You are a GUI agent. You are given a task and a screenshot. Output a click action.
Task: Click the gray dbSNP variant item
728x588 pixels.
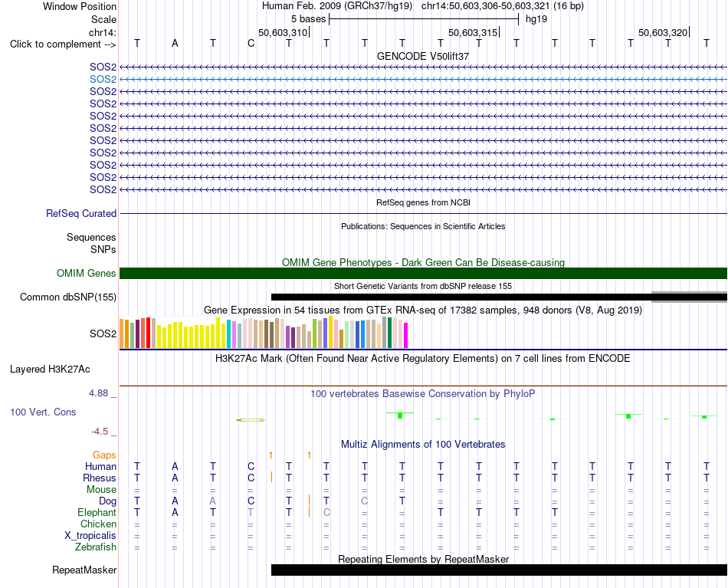[x=689, y=297]
